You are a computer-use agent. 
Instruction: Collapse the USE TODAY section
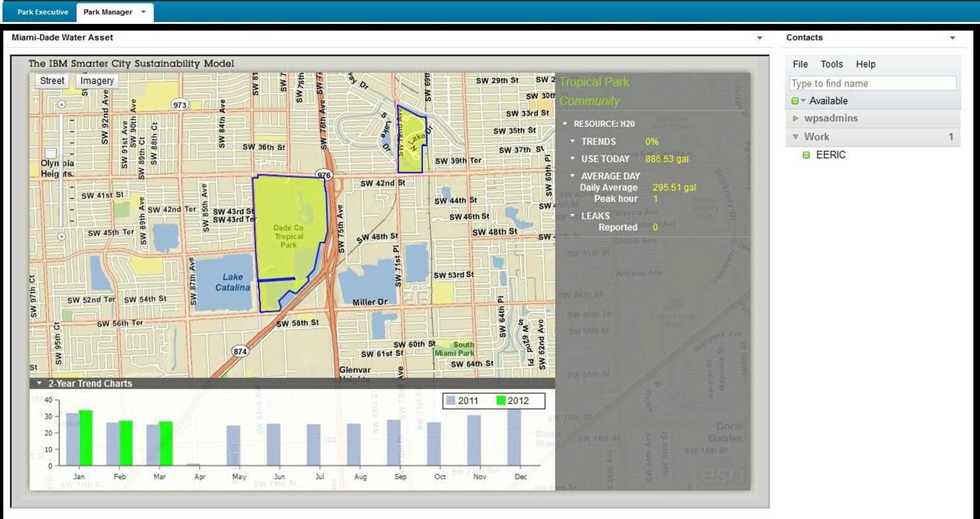point(573,159)
